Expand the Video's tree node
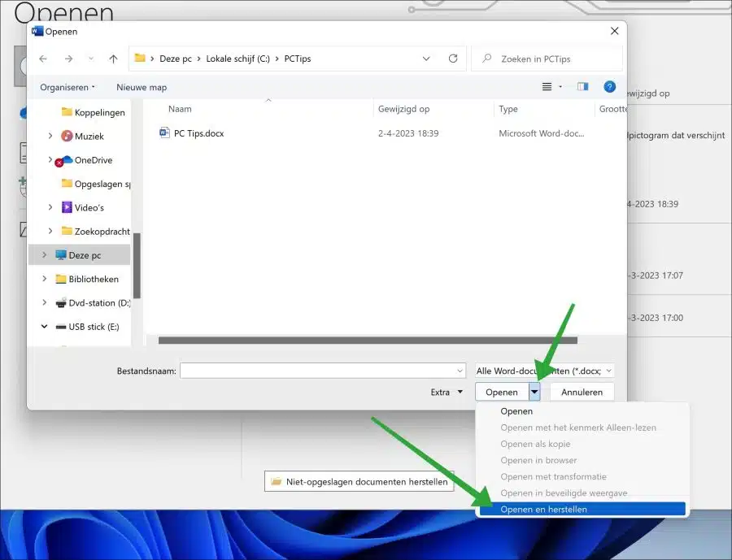This screenshot has height=560, width=732. [50, 207]
